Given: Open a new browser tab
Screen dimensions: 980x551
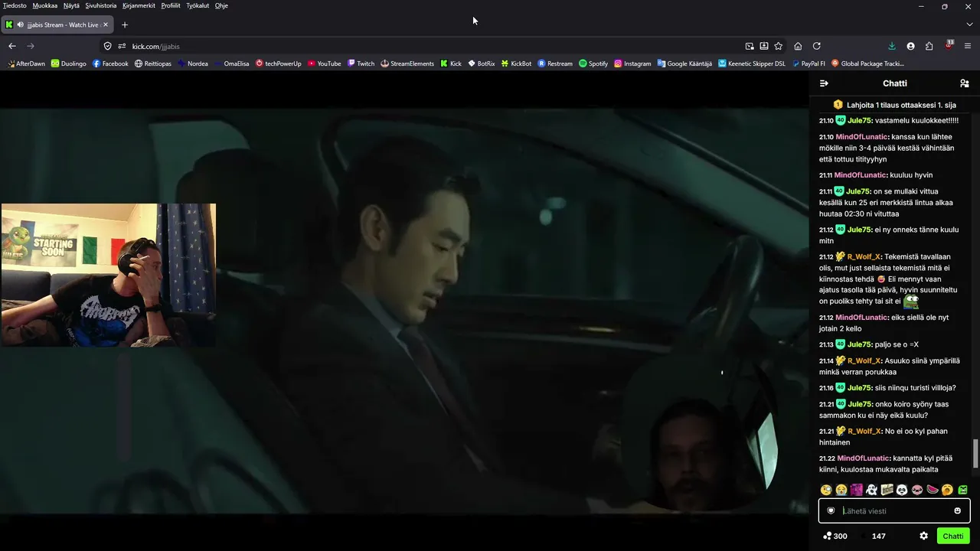Looking at the screenshot, I should [x=125, y=24].
